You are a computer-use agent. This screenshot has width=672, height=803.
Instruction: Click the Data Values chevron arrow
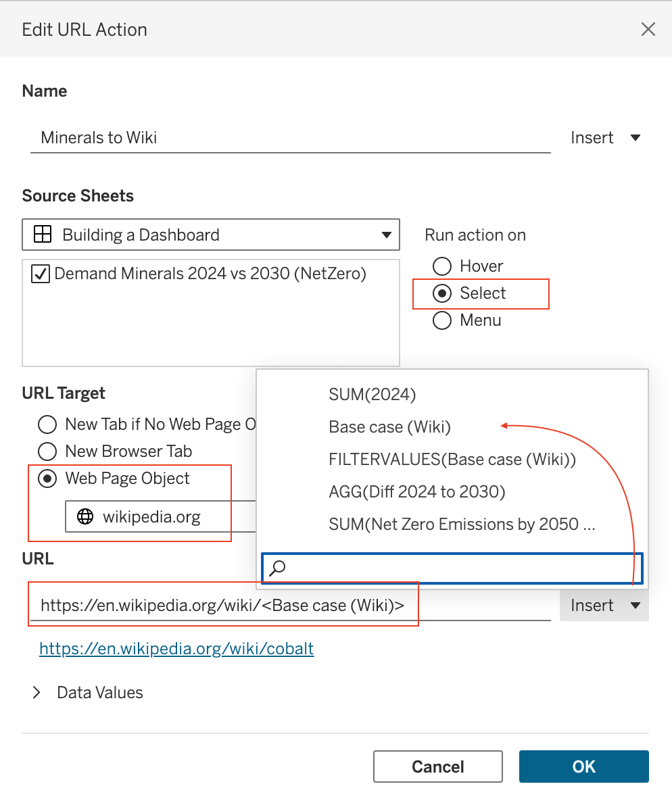pyautogui.click(x=37, y=692)
